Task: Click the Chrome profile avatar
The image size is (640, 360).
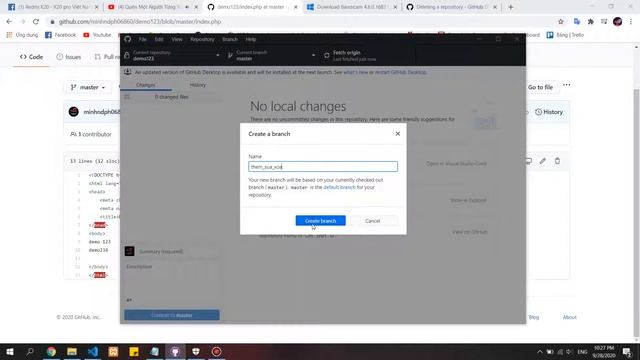Action: click(618, 21)
